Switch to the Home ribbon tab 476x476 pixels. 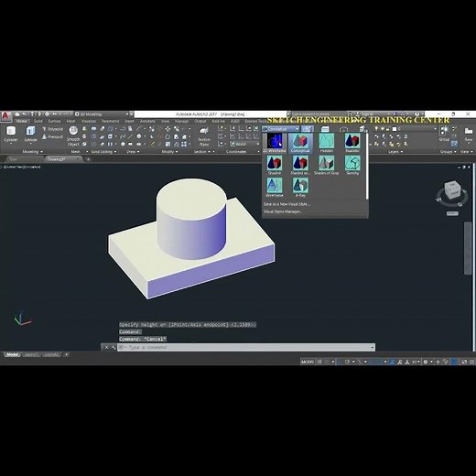21,121
